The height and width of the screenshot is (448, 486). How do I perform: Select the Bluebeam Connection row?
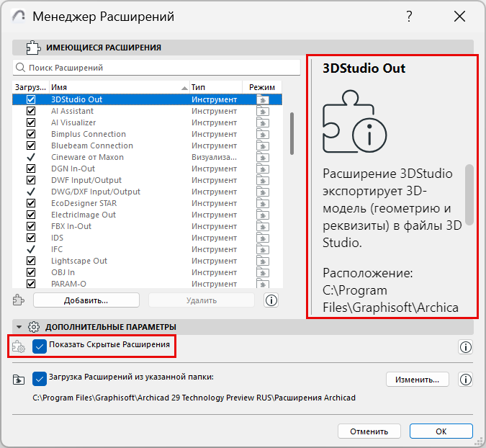coord(147,145)
